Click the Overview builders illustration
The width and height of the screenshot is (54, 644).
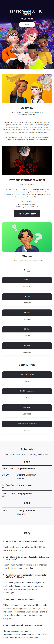tap(27, 88)
